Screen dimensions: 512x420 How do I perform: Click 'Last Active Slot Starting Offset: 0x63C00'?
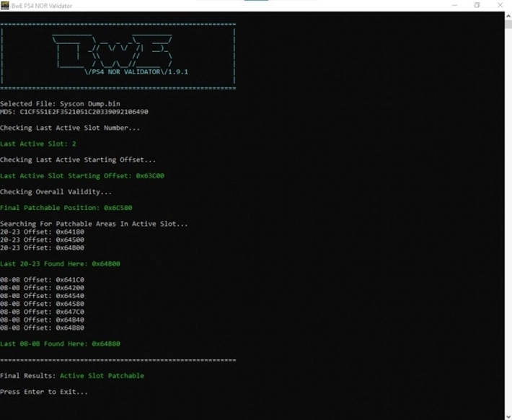[x=82, y=176]
